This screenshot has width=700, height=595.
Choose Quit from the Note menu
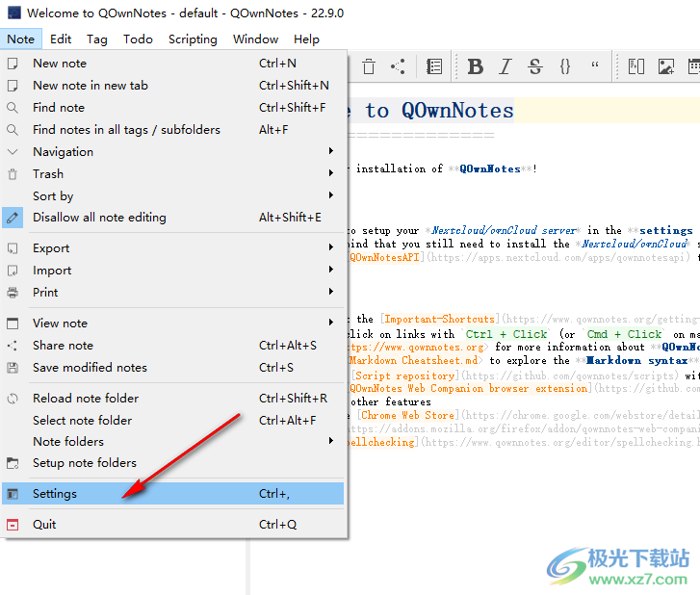pos(172,525)
